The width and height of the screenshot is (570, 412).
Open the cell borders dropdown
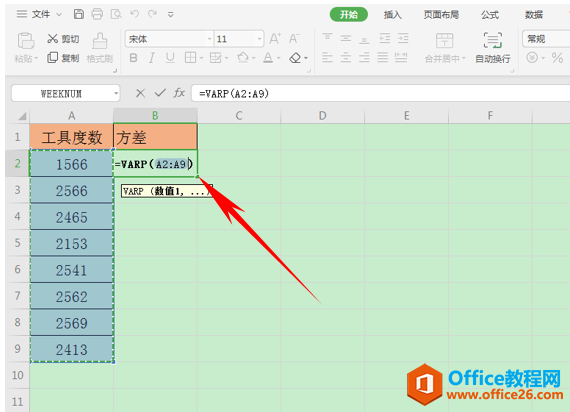pos(201,58)
